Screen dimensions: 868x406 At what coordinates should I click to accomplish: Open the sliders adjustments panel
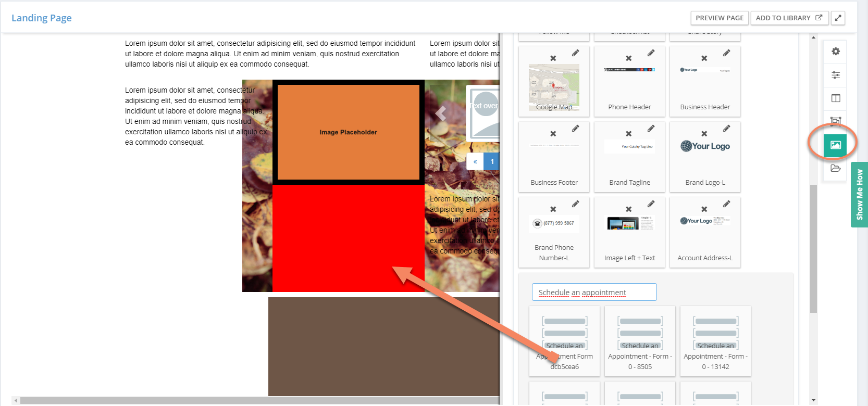pyautogui.click(x=836, y=75)
